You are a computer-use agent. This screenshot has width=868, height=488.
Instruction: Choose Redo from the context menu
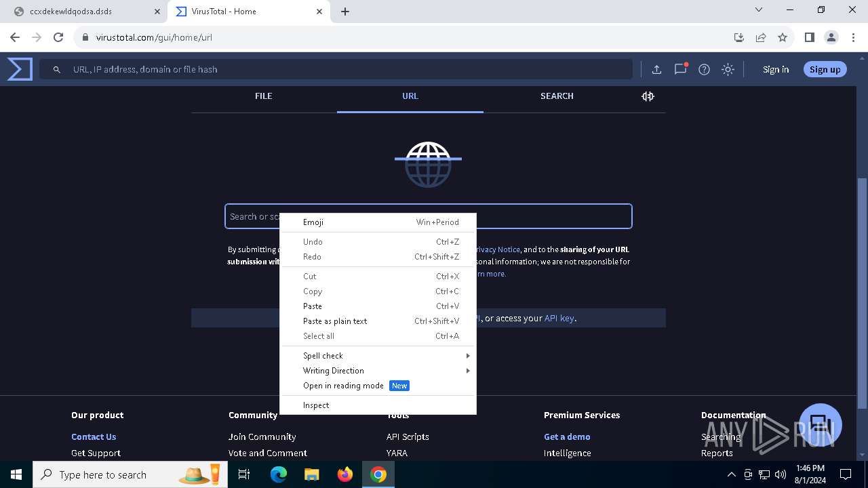(x=378, y=257)
